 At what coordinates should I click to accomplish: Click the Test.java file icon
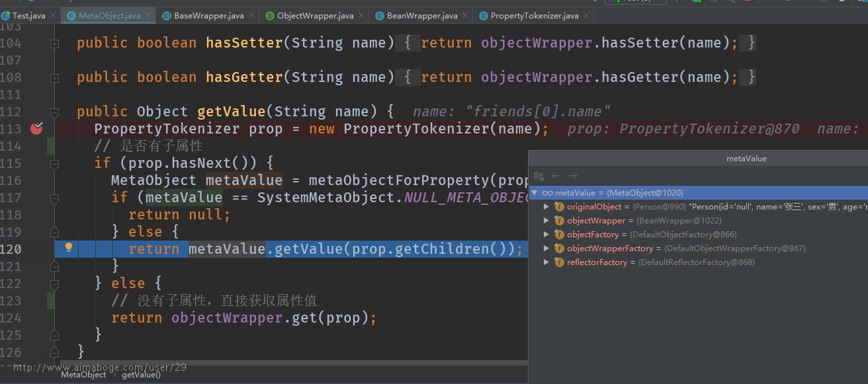(6, 15)
